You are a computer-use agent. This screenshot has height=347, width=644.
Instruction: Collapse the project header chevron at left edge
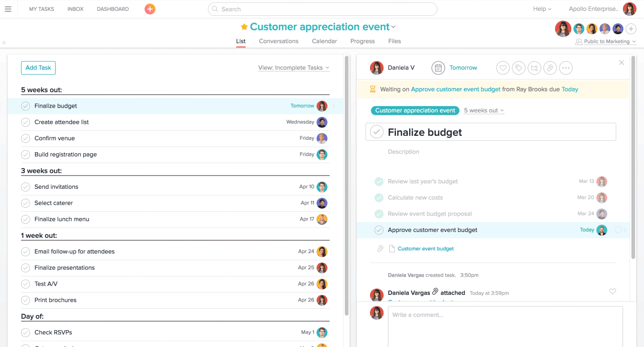(4, 43)
